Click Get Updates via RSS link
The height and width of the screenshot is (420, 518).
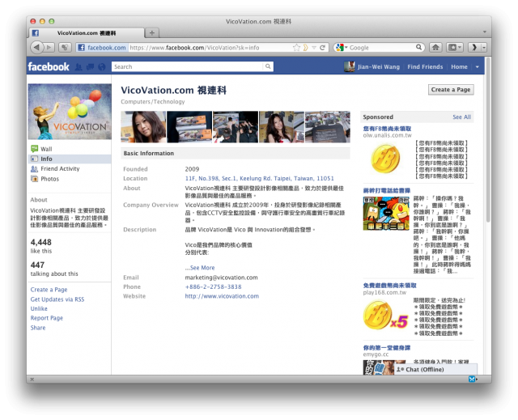coord(57,299)
